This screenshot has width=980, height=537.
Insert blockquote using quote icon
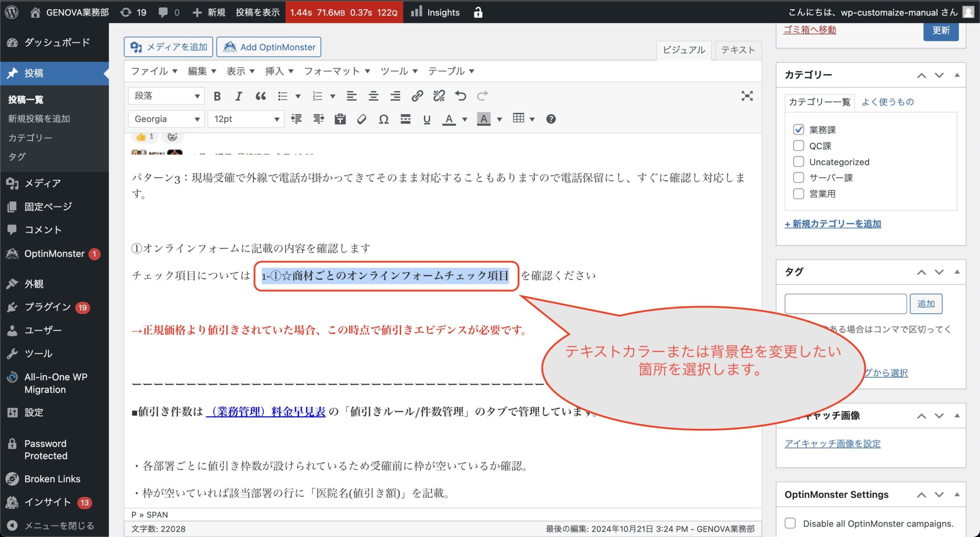(x=260, y=96)
